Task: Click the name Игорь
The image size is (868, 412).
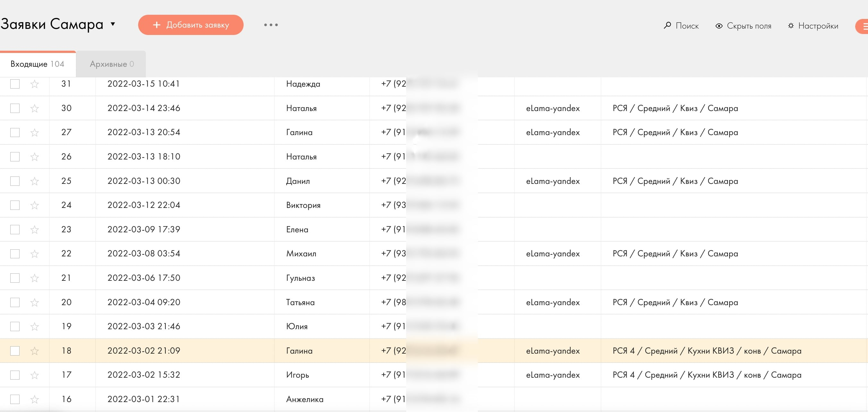Action: coord(297,375)
